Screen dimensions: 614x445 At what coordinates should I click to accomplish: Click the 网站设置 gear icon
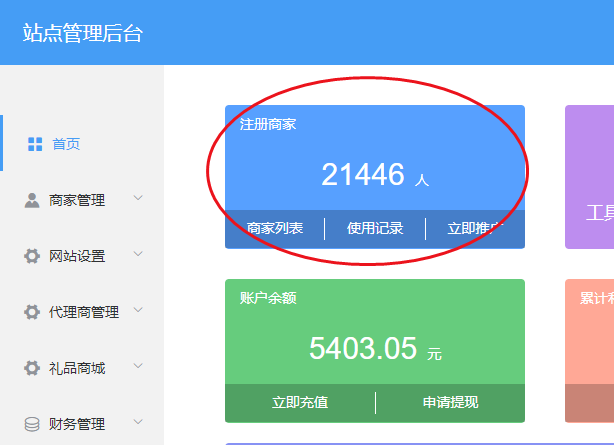click(32, 256)
